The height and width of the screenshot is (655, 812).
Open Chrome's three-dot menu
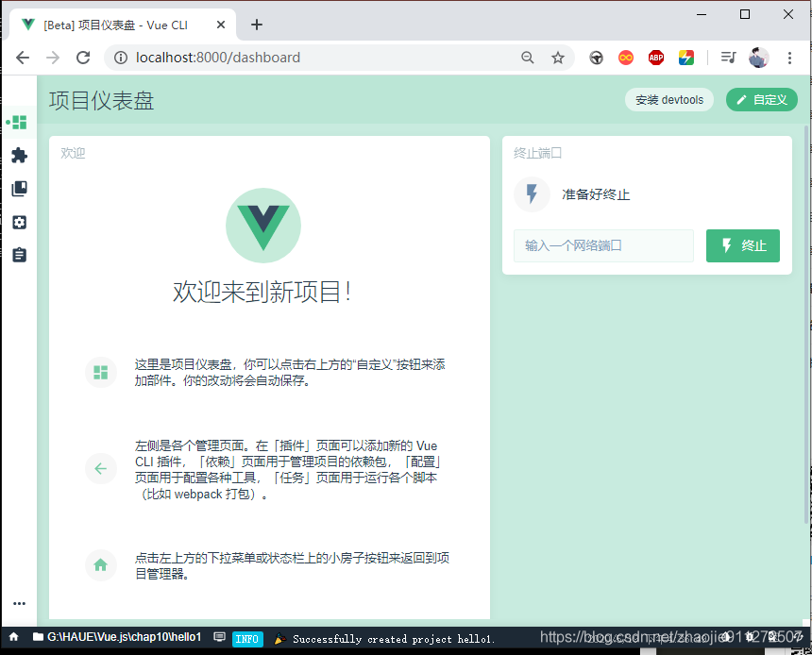[789, 58]
